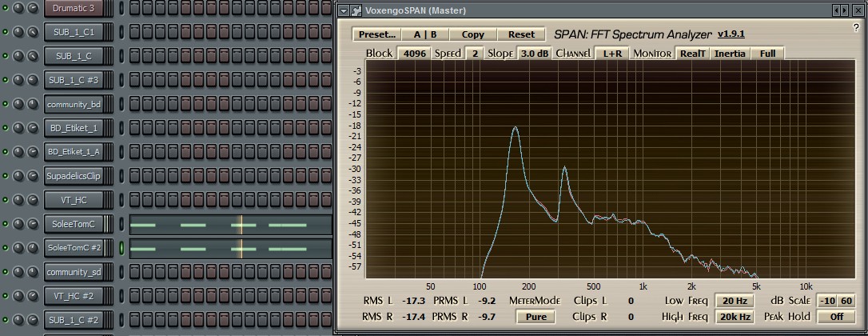Click the volume knob of SUB_1_C1 channel

[33, 32]
